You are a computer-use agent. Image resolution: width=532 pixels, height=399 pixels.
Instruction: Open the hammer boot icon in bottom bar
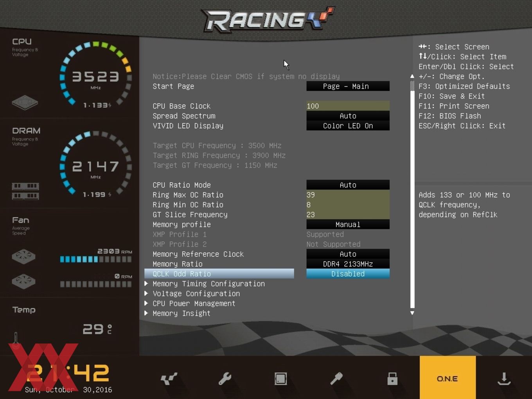click(336, 379)
